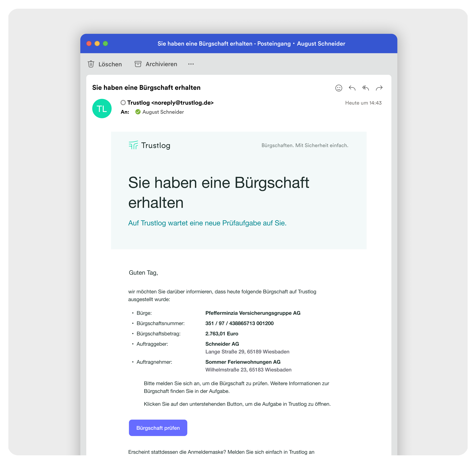476x465 pixels.
Task: Click sender address noreply@trustlog.de
Action: click(182, 103)
